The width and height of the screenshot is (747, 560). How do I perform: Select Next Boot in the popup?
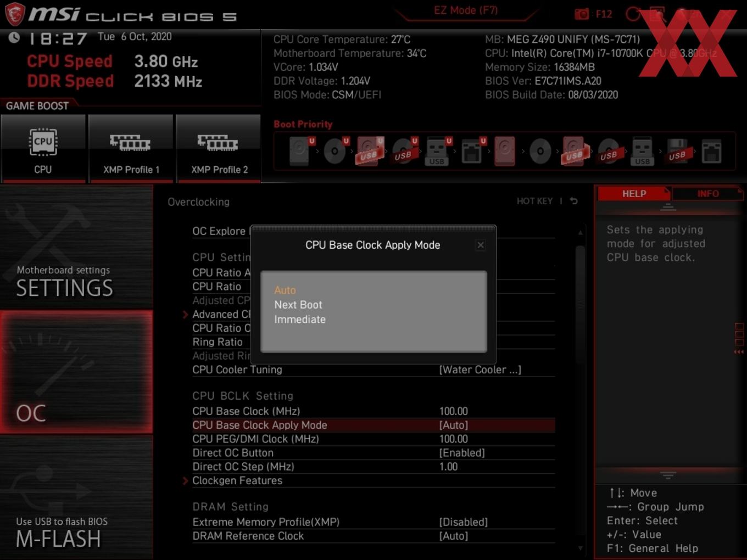[298, 305]
